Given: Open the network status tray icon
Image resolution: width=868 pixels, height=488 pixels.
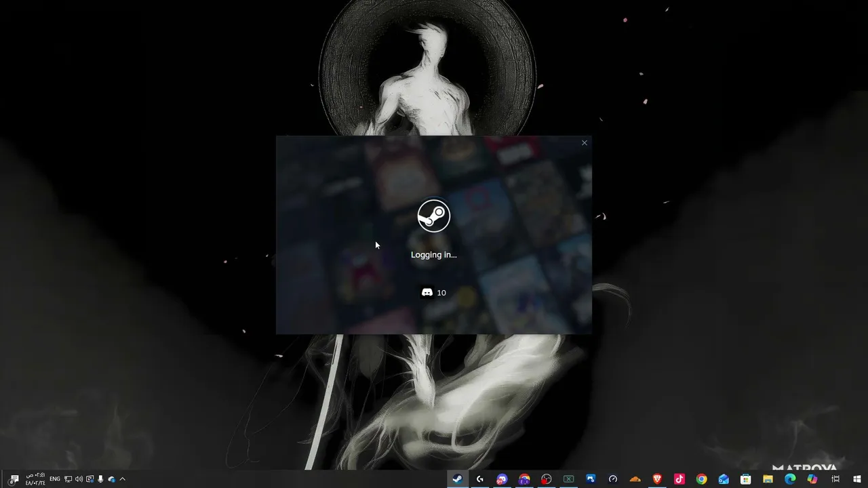Looking at the screenshot, I should point(68,479).
